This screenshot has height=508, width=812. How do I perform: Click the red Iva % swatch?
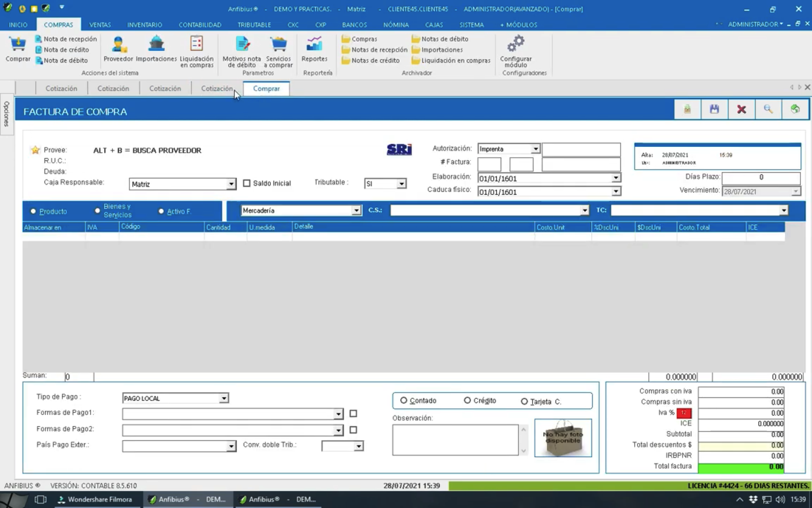(x=684, y=413)
